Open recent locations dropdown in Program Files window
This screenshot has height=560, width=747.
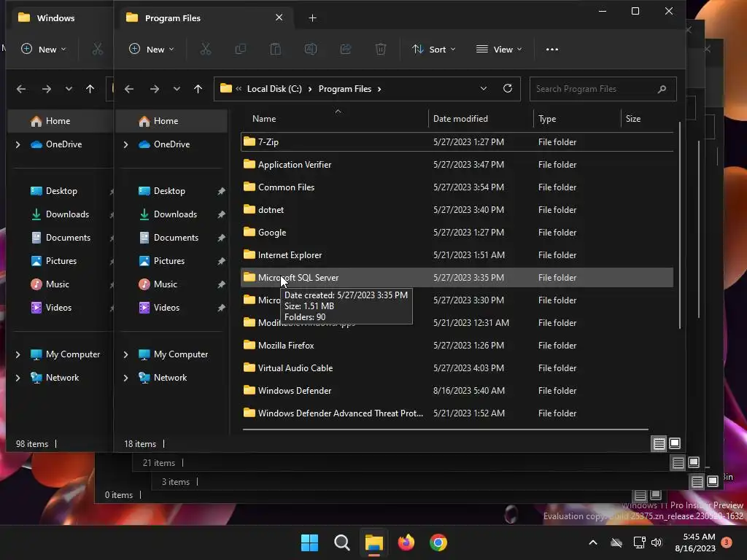[177, 88]
